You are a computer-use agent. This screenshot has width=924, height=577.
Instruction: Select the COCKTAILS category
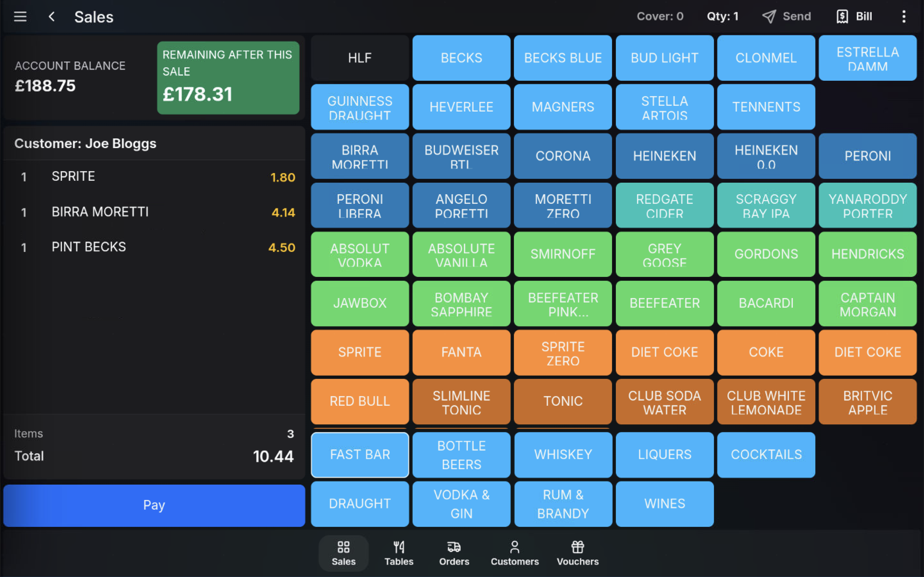pos(766,455)
